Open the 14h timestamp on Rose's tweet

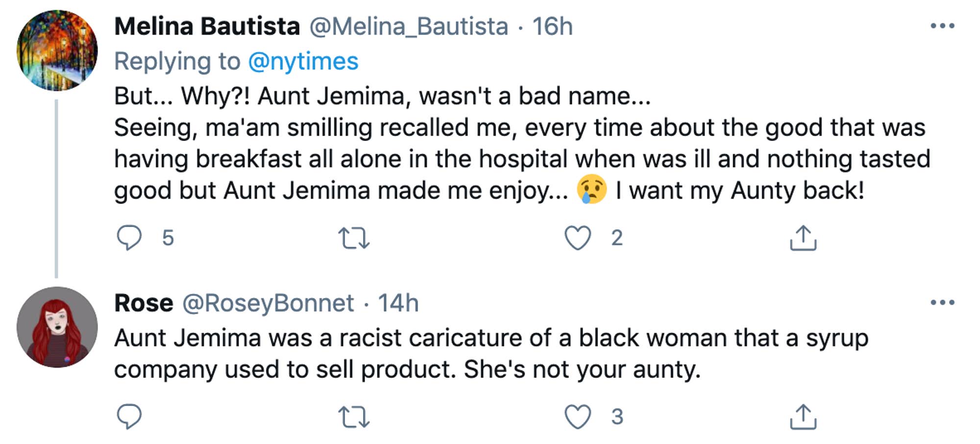tap(398, 303)
